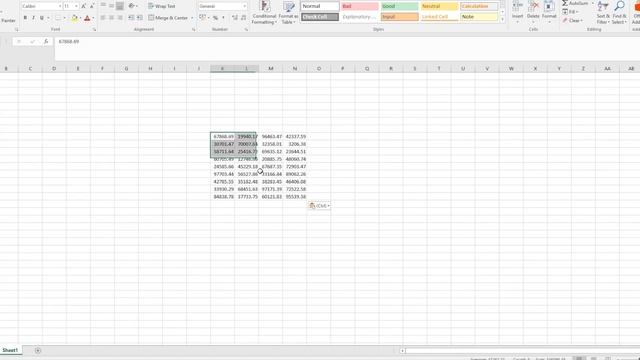Click the Decrease Indent icon
This screenshot has width=640, height=360.
click(131, 18)
